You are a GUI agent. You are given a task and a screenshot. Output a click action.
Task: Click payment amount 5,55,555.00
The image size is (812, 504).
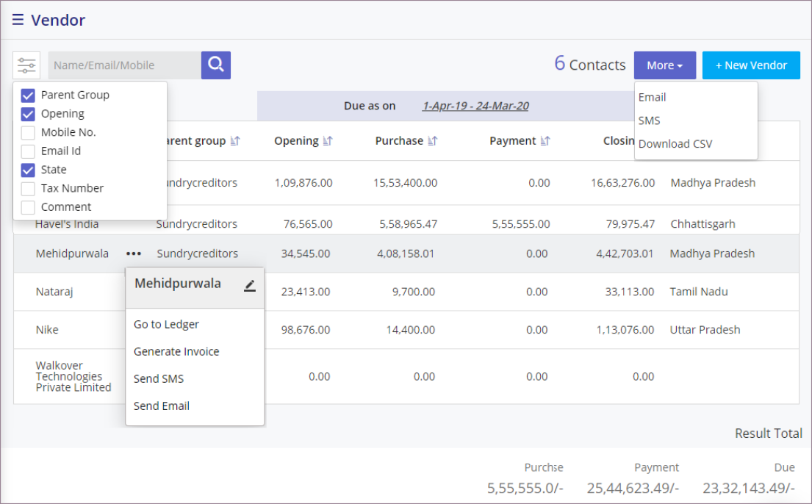521,224
